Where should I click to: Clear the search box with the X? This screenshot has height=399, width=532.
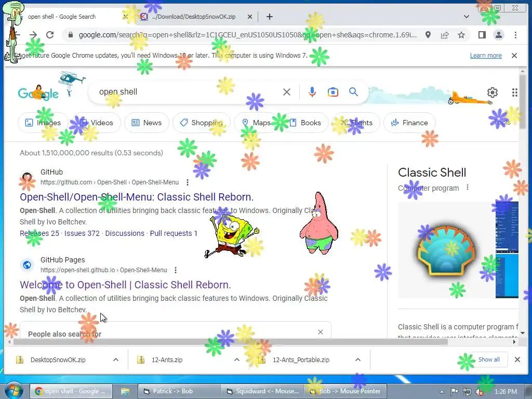(x=287, y=92)
